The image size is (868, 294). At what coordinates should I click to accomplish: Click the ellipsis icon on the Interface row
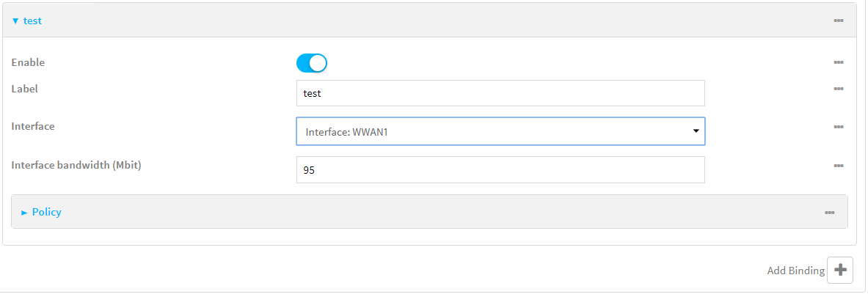[838, 127]
